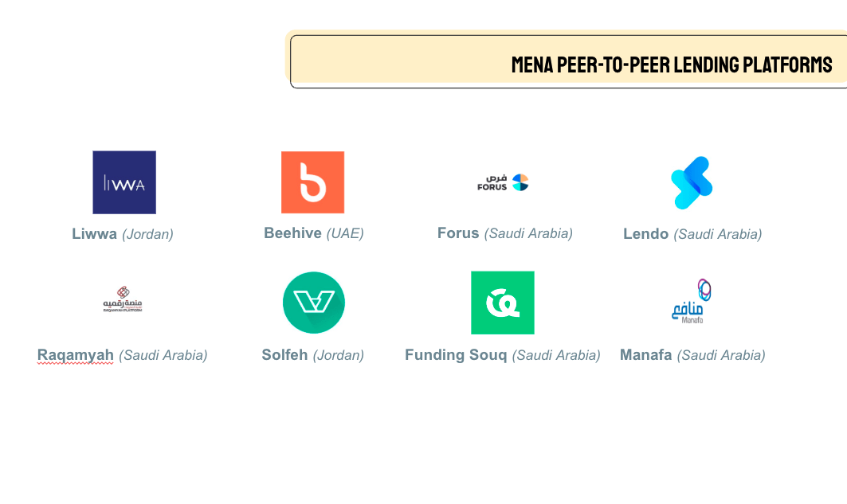This screenshot has height=504, width=847.
Task: Click the misspelled underlined word Raqamyah
Action: click(x=76, y=355)
